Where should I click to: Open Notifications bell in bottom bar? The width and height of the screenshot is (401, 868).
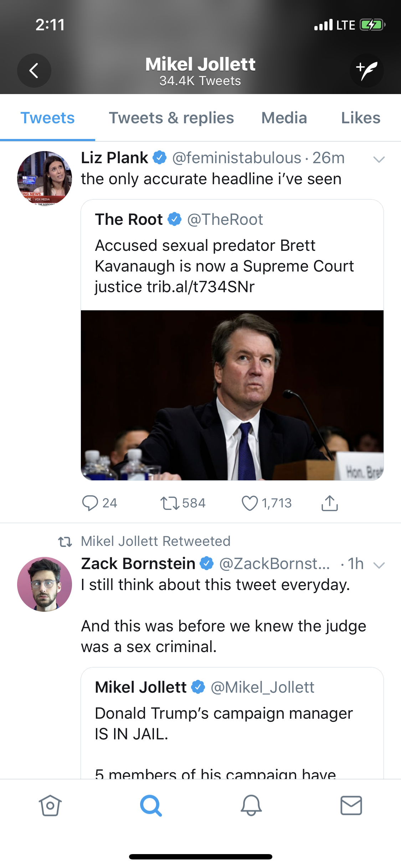pos(251,806)
